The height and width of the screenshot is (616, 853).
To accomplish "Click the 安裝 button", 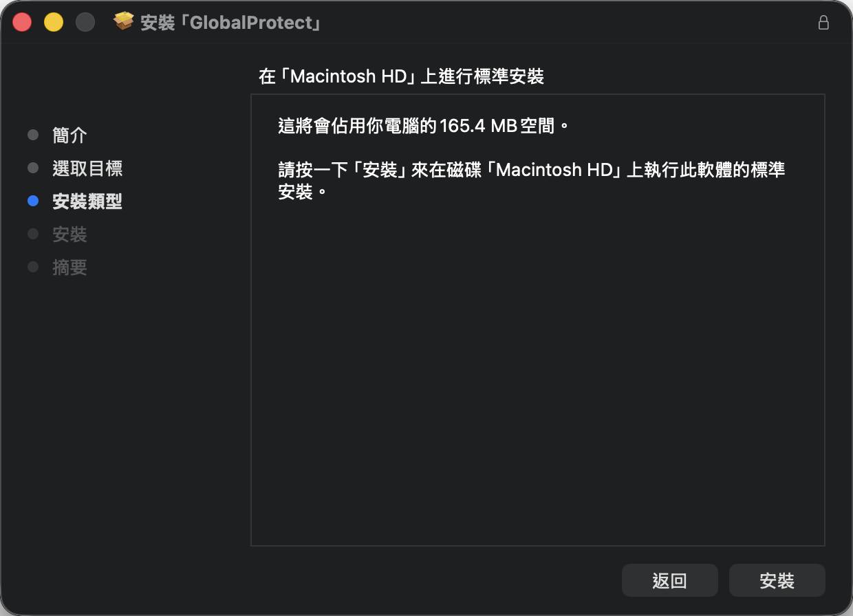I will (x=777, y=580).
